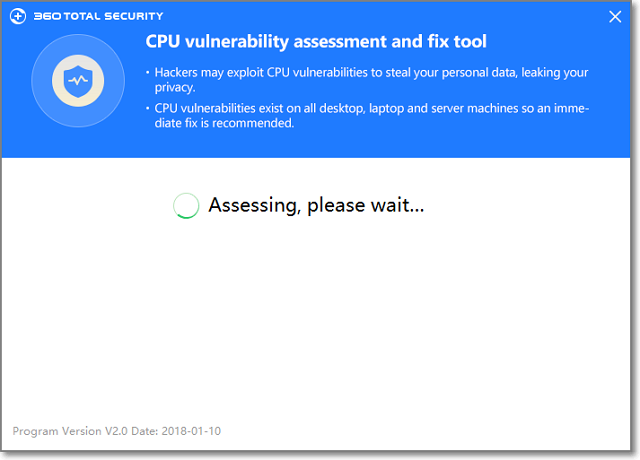Click the bullet dot before "Hackers may exploit"
The height and width of the screenshot is (460, 640).
[x=147, y=73]
